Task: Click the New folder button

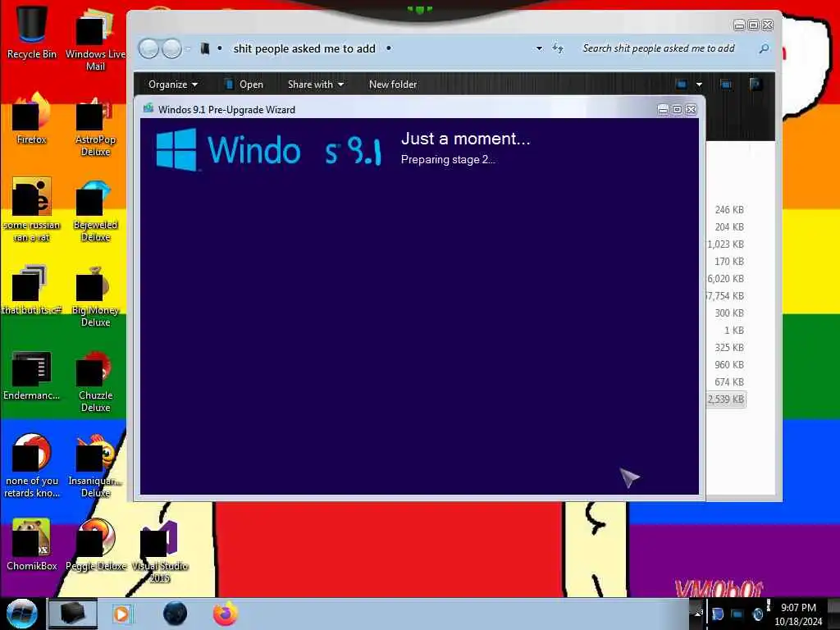Action: 393,84
